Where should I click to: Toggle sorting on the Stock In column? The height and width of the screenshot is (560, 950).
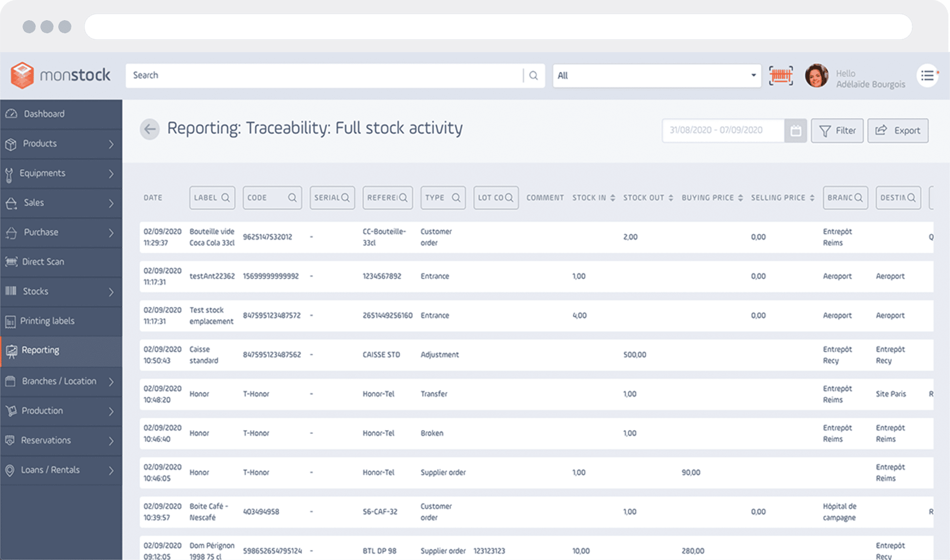(613, 197)
